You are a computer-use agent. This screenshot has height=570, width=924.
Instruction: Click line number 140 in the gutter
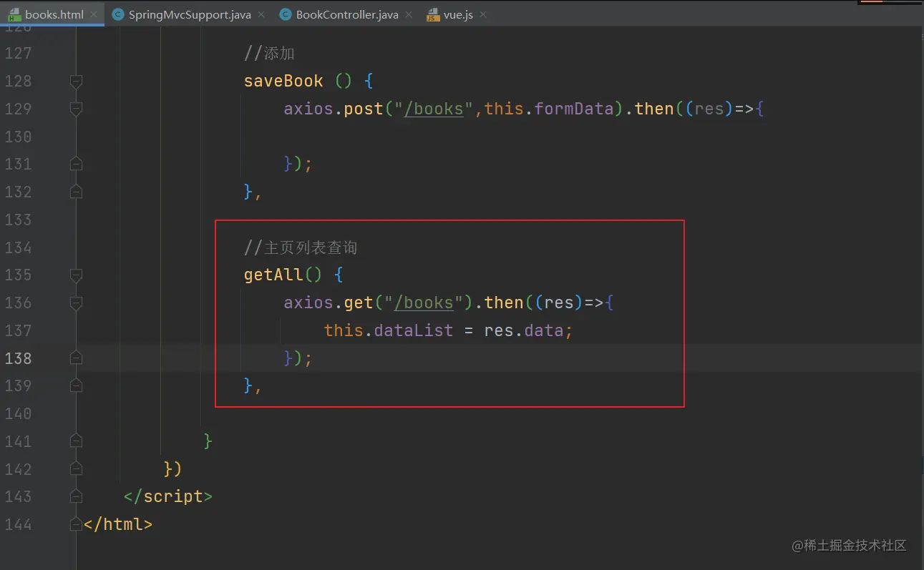tap(18, 413)
